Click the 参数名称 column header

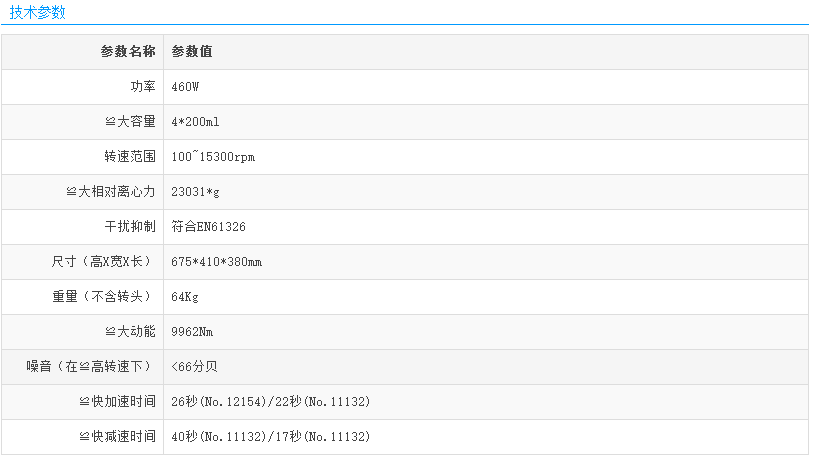pos(127,52)
